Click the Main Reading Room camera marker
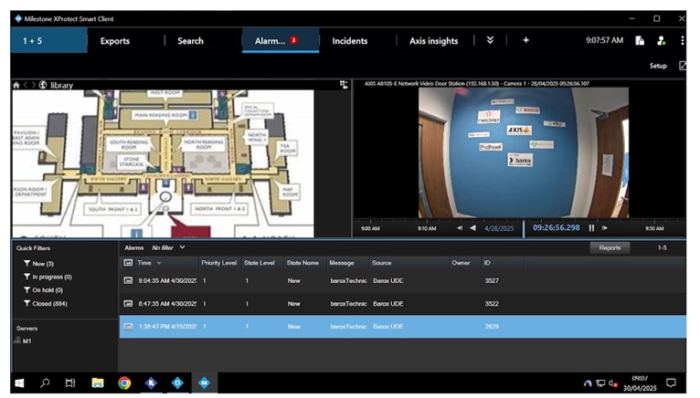This screenshot has height=398, width=700. pyautogui.click(x=193, y=115)
